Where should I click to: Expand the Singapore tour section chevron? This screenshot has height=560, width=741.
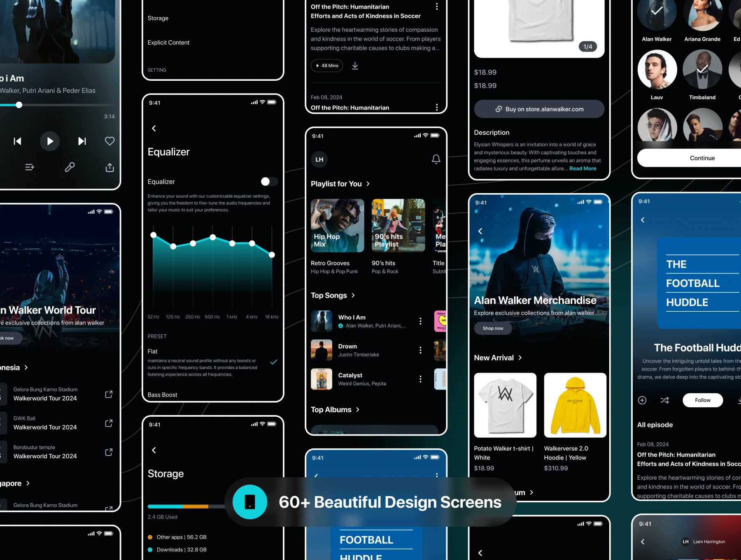28,483
